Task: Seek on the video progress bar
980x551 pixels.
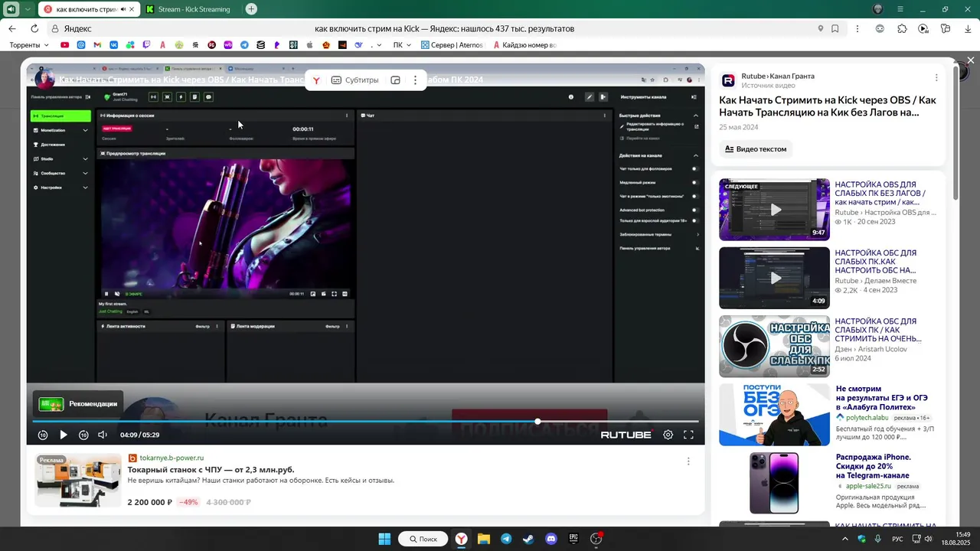Action: (365, 421)
